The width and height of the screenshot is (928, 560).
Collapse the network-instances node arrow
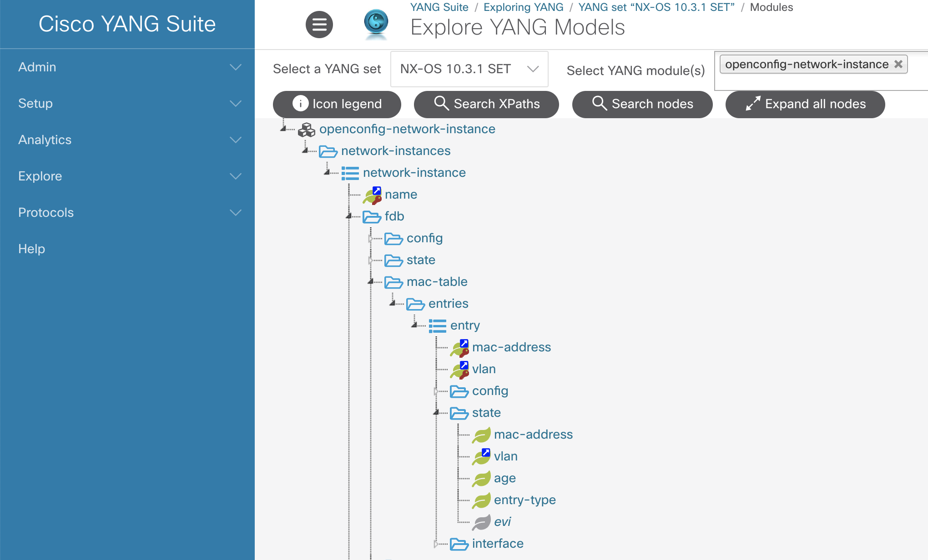pyautogui.click(x=305, y=151)
